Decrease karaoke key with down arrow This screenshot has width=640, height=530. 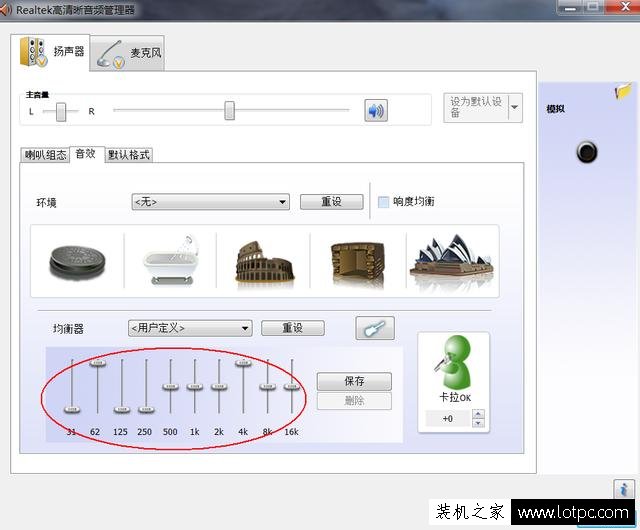(x=478, y=423)
